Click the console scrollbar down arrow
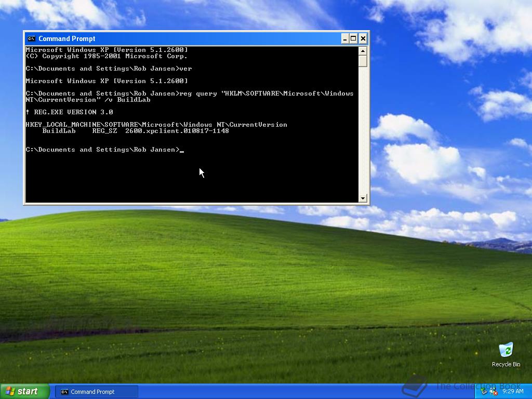This screenshot has height=399, width=532. (x=363, y=198)
